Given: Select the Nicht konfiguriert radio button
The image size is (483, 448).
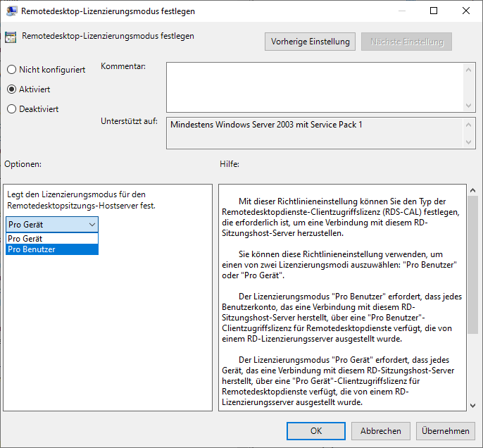Looking at the screenshot, I should (x=11, y=70).
